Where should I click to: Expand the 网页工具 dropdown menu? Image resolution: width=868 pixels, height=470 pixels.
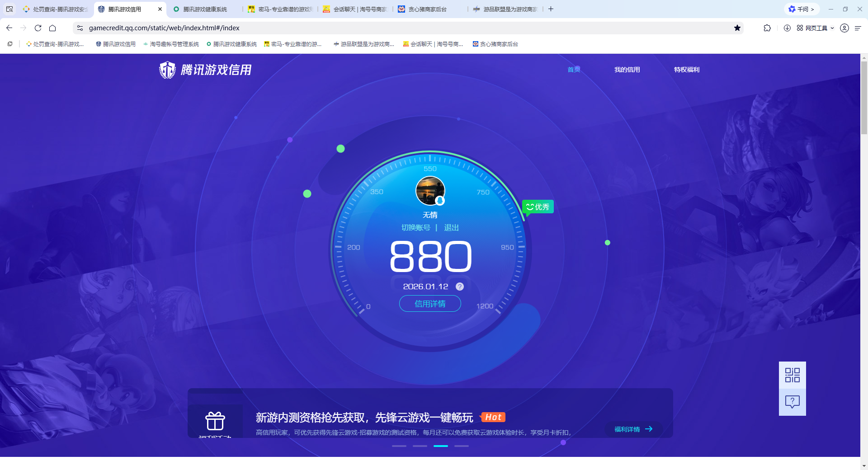(x=816, y=28)
